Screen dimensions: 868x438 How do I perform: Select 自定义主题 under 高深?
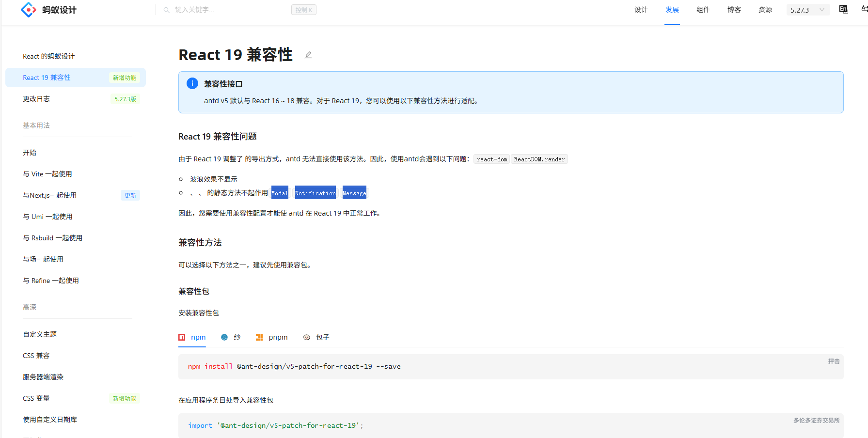(x=40, y=334)
